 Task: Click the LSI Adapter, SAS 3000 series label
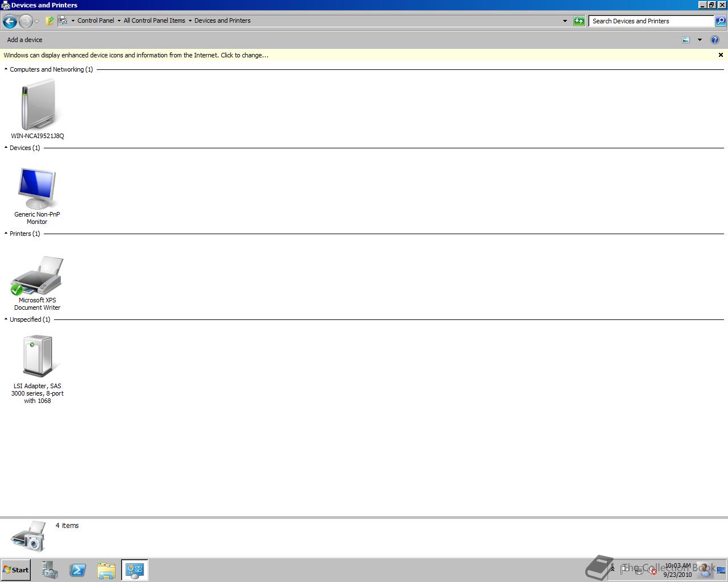point(38,393)
